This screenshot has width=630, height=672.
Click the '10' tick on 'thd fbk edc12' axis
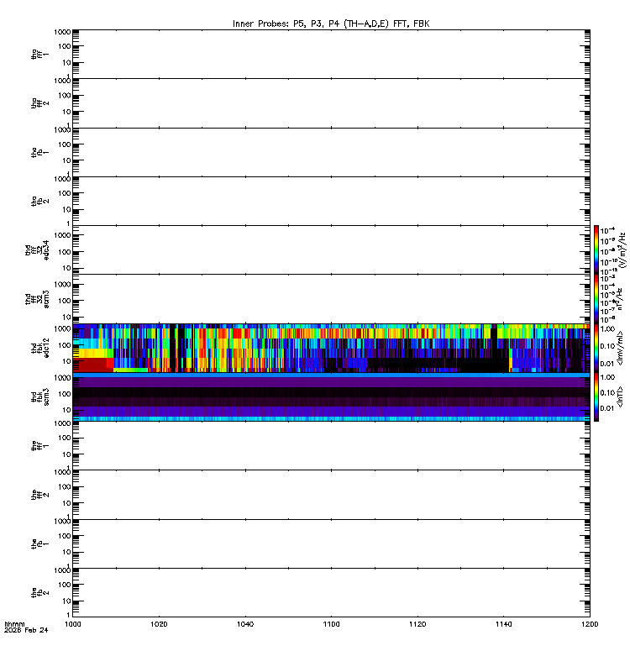[66, 361]
